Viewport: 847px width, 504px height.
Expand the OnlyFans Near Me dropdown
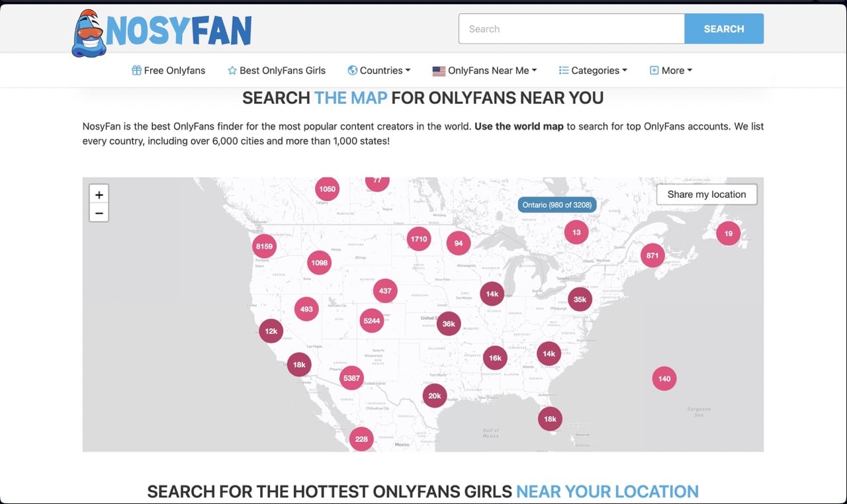click(484, 70)
